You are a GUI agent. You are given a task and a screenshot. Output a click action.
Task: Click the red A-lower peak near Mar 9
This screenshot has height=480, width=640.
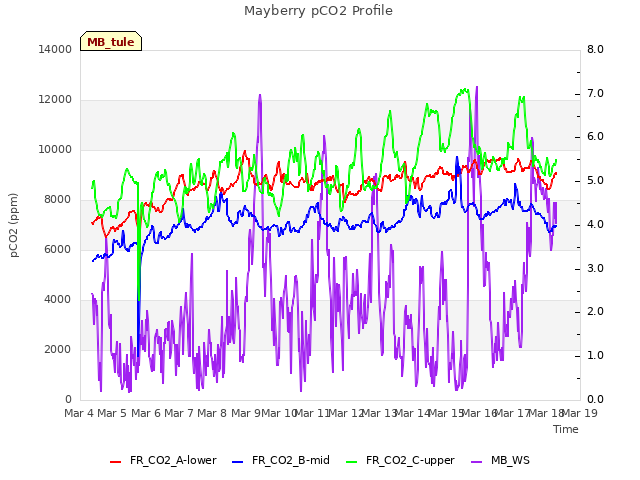[x=244, y=152]
